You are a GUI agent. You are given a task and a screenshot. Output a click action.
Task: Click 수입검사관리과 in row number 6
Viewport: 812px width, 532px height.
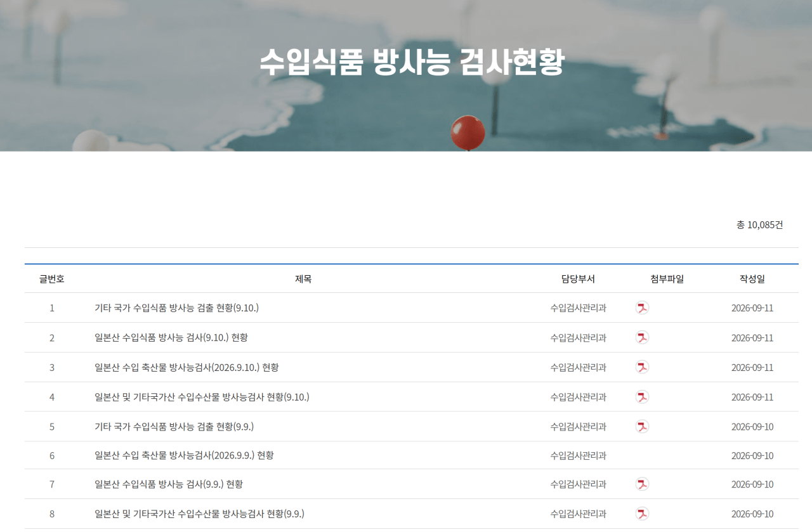tap(578, 455)
